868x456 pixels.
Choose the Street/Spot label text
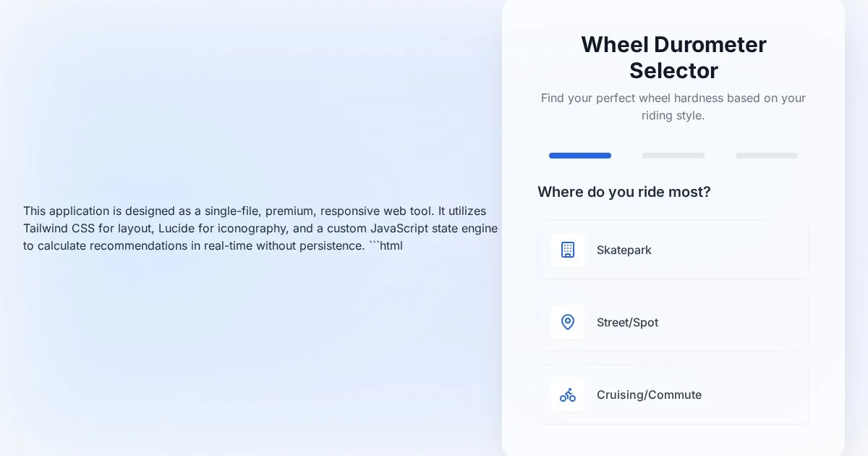coord(627,322)
